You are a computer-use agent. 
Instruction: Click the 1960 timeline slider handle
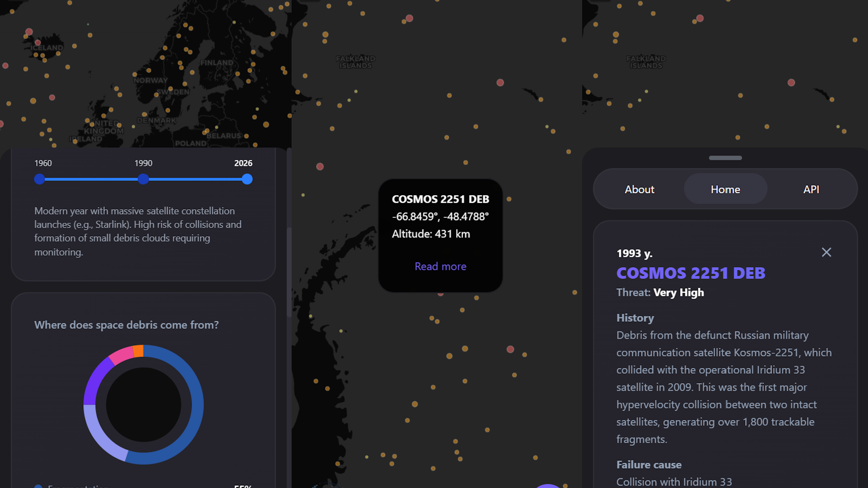(x=40, y=179)
